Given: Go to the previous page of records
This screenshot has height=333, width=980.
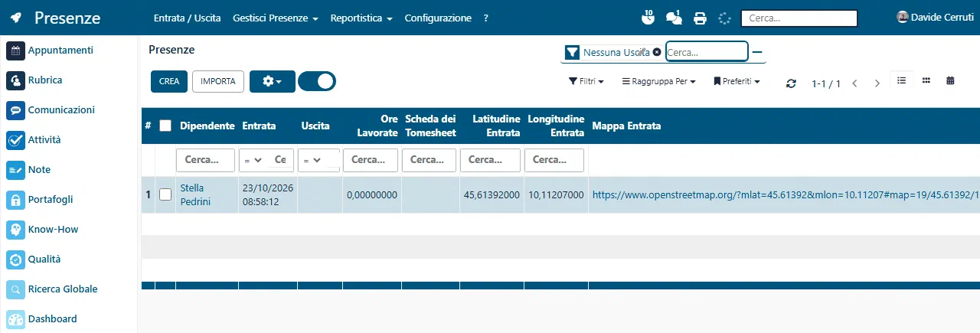Looking at the screenshot, I should pos(855,83).
